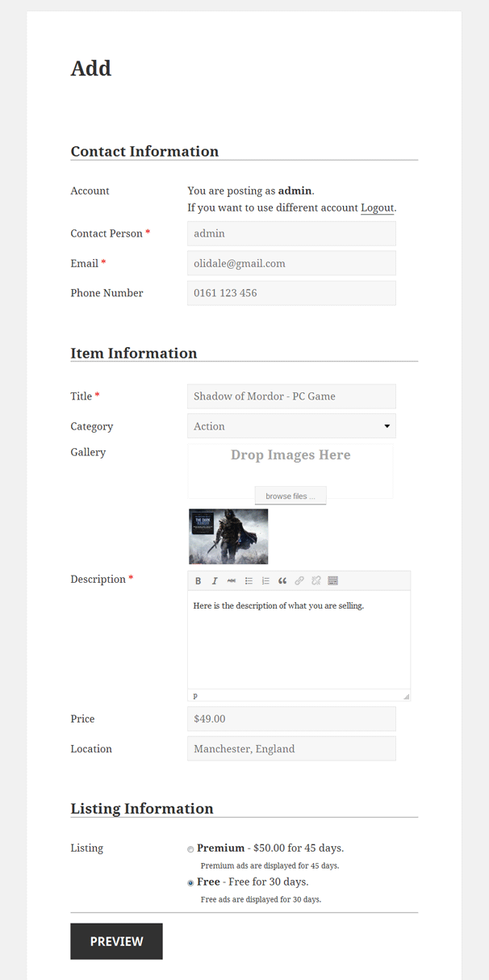Create an unordered list in the description
The height and width of the screenshot is (980, 489).
[x=249, y=580]
